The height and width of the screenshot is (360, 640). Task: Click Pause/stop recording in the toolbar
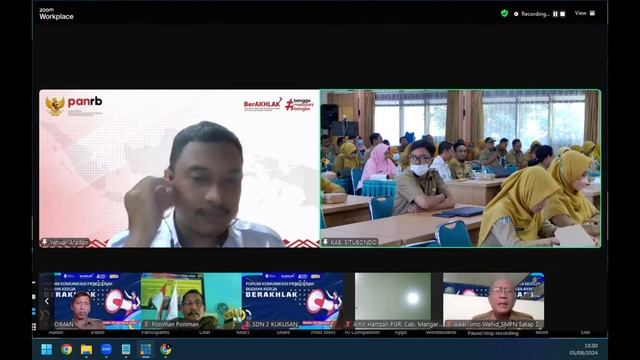click(x=493, y=333)
